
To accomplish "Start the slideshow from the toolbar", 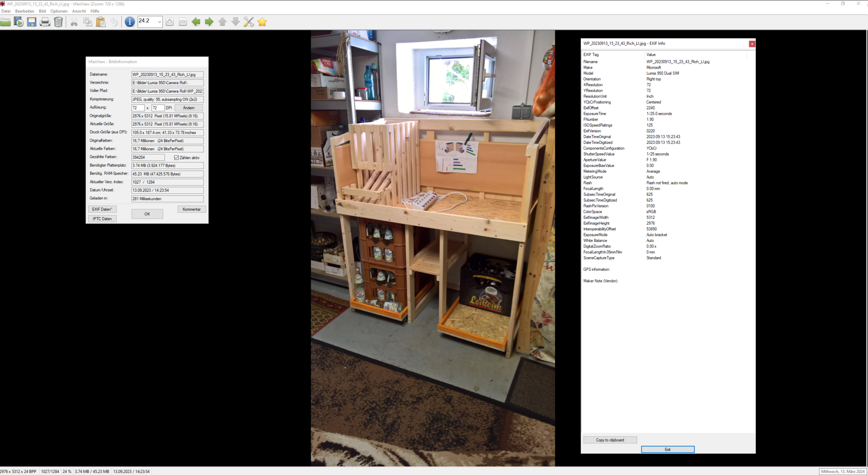I will pos(19,22).
